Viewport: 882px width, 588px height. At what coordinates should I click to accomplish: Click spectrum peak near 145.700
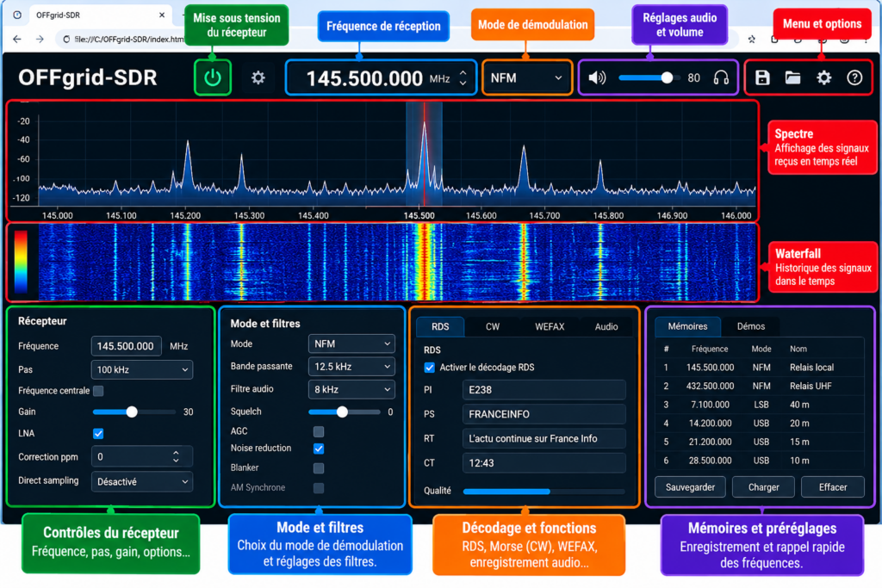[524, 169]
